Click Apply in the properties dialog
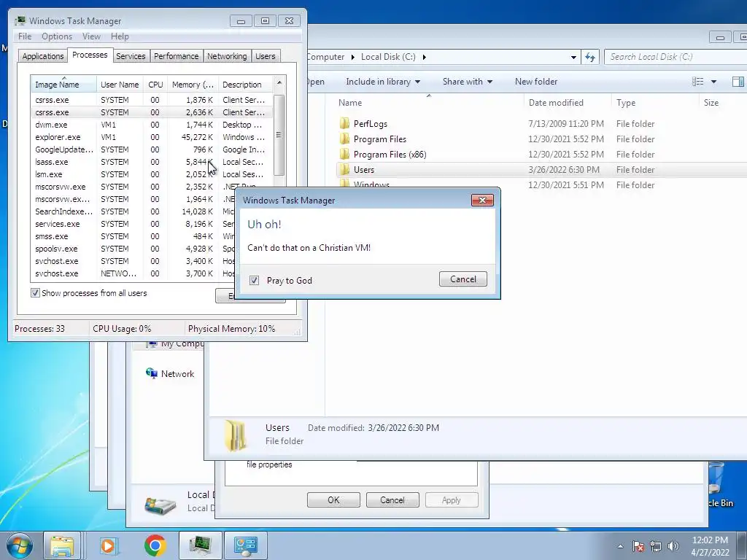This screenshot has width=747, height=560. (451, 500)
